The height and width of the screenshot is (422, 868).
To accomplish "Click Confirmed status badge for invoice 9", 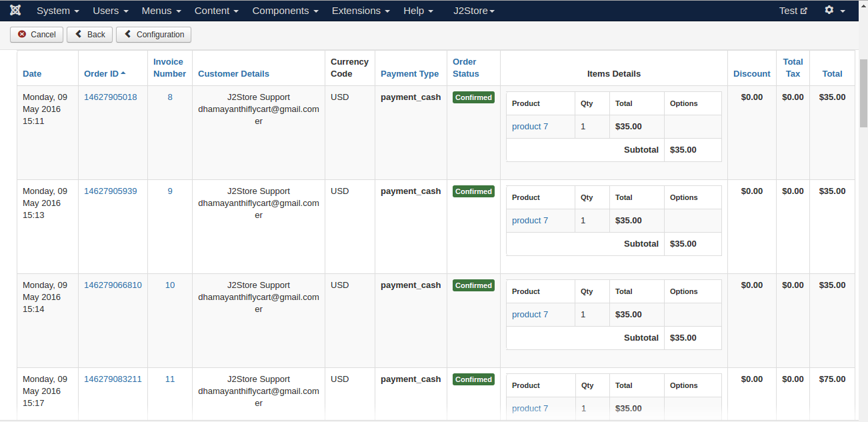I will (473, 191).
